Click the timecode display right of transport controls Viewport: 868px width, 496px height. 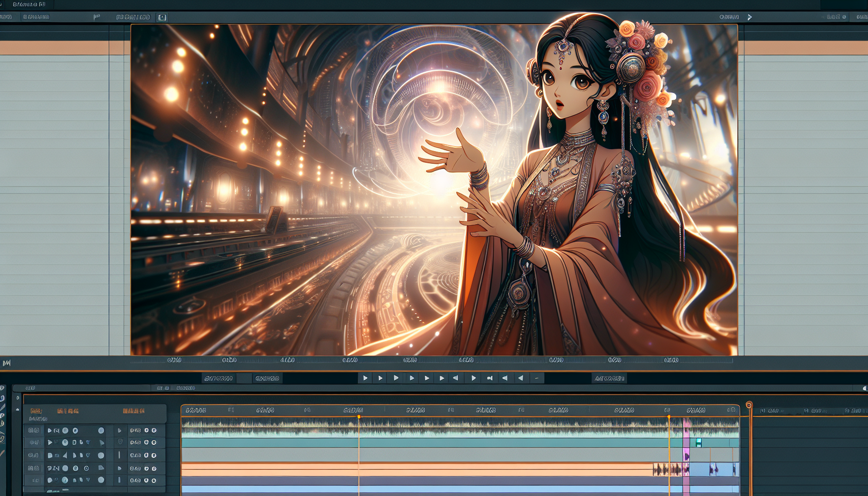[x=609, y=378]
